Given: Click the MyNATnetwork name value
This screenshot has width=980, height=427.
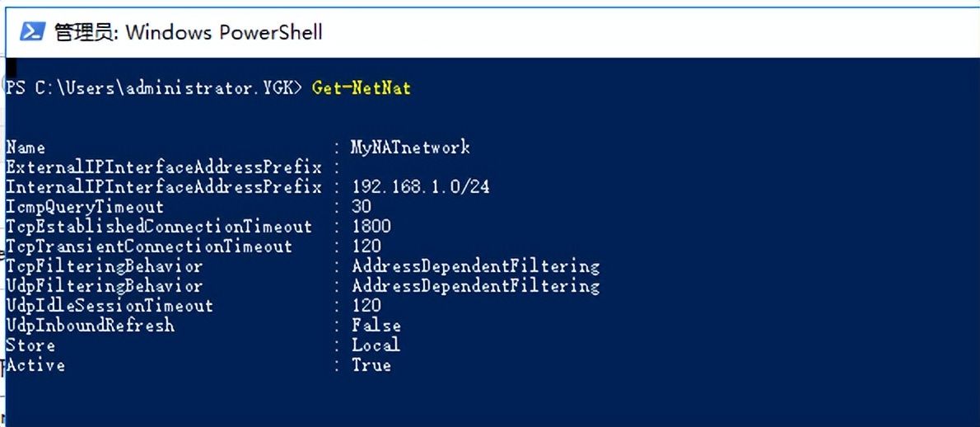Looking at the screenshot, I should [x=410, y=148].
